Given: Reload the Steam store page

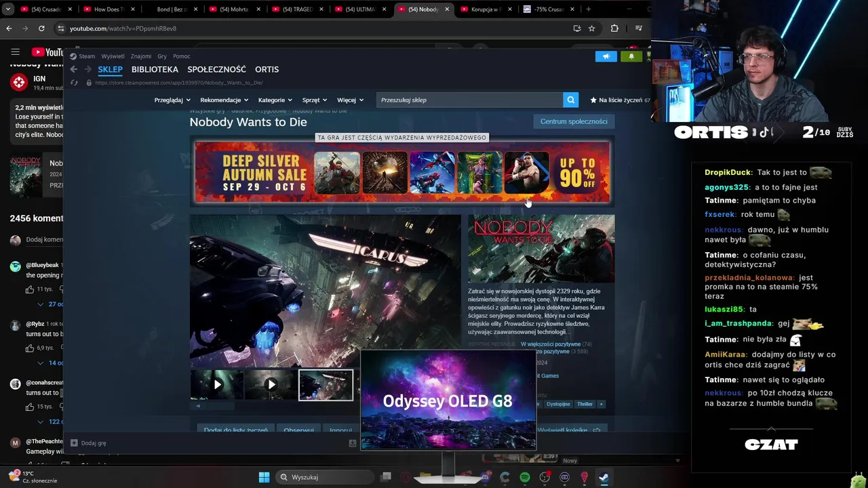Looking at the screenshot, I should click(x=74, y=83).
